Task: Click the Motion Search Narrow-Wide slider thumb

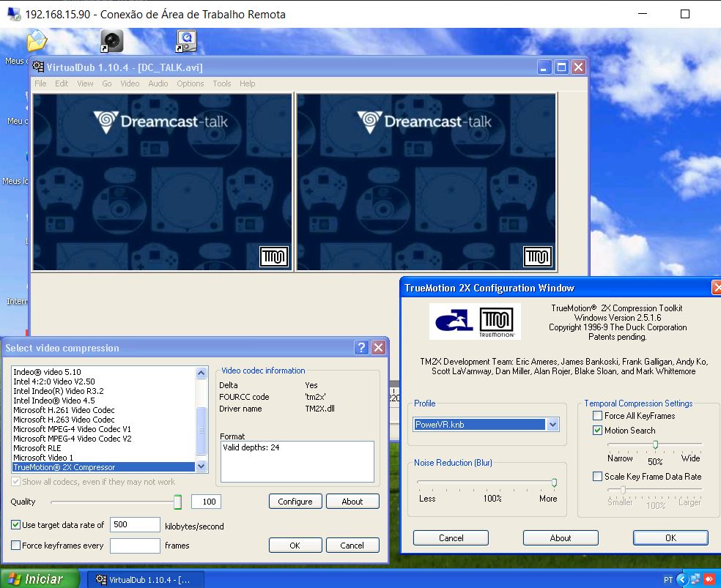Action: (x=655, y=444)
